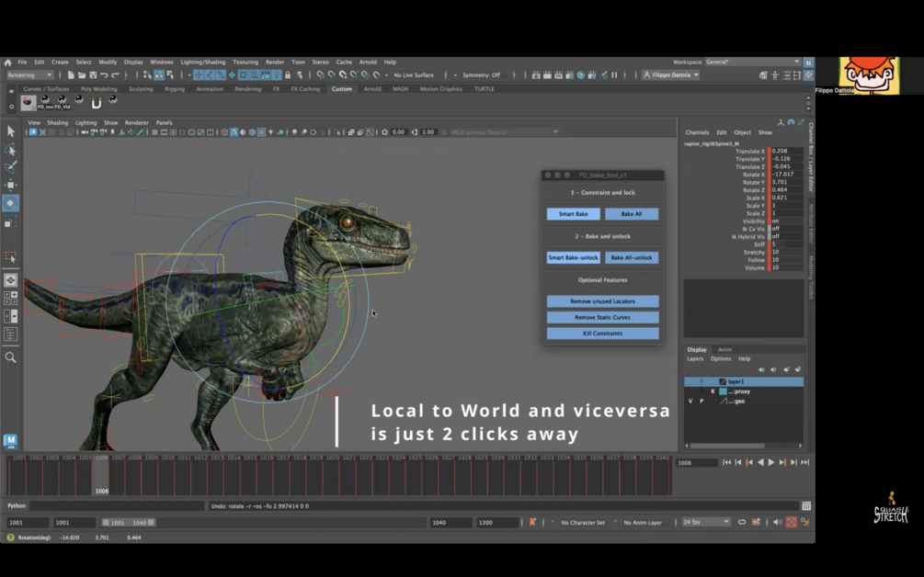Toggle Symmetry: Off setting
This screenshot has height=577, width=924.
pos(481,74)
